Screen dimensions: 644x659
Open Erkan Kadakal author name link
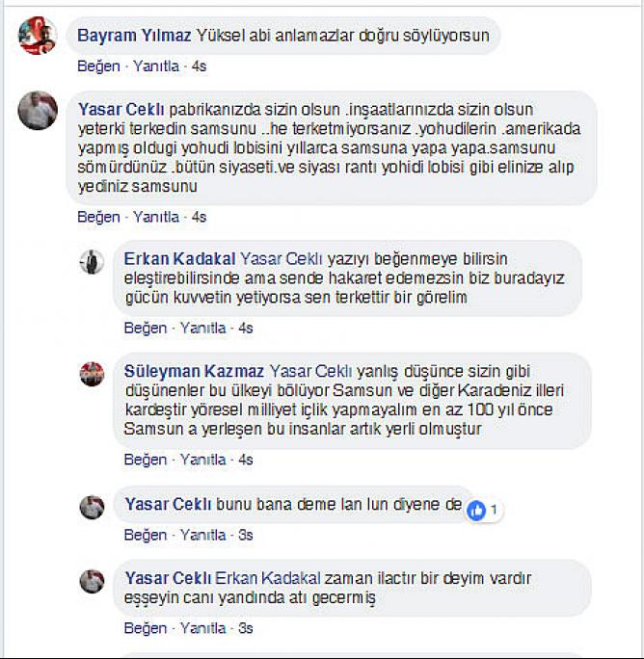(x=179, y=259)
